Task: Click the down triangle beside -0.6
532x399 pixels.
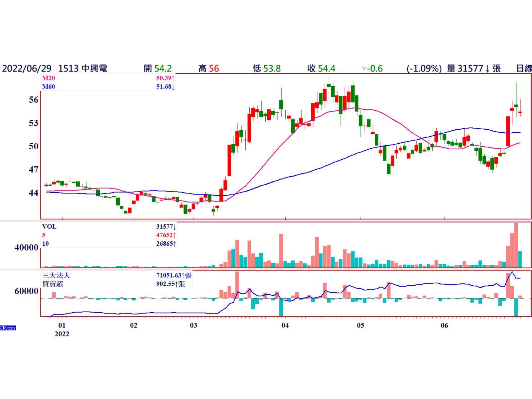Action: [x=364, y=69]
